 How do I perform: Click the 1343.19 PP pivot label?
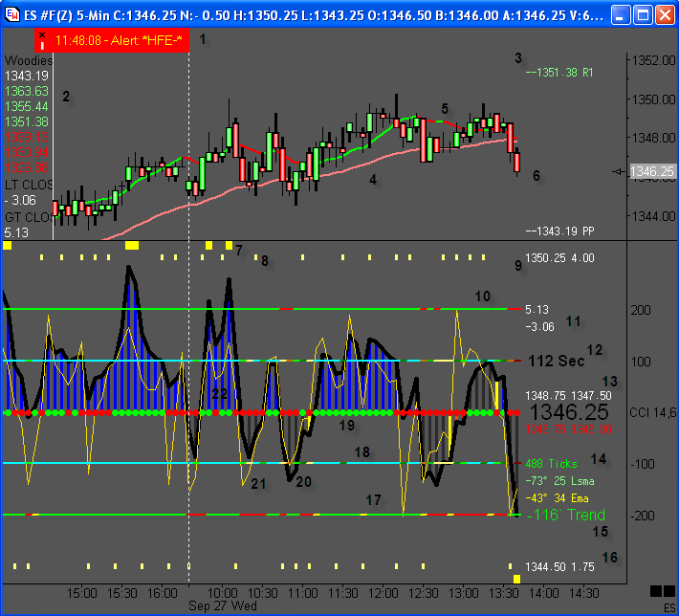pyautogui.click(x=560, y=232)
